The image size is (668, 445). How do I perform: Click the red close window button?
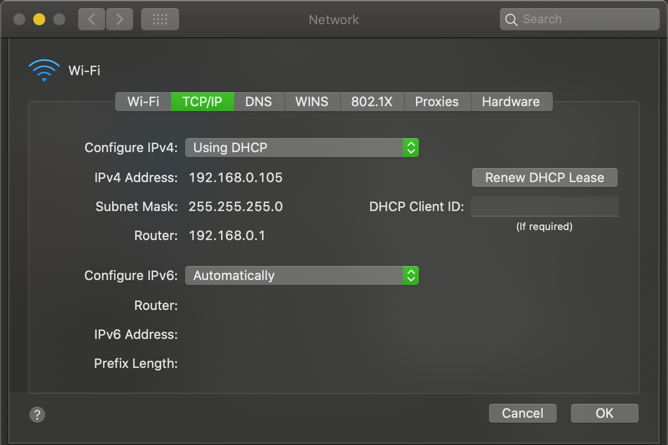(19, 19)
